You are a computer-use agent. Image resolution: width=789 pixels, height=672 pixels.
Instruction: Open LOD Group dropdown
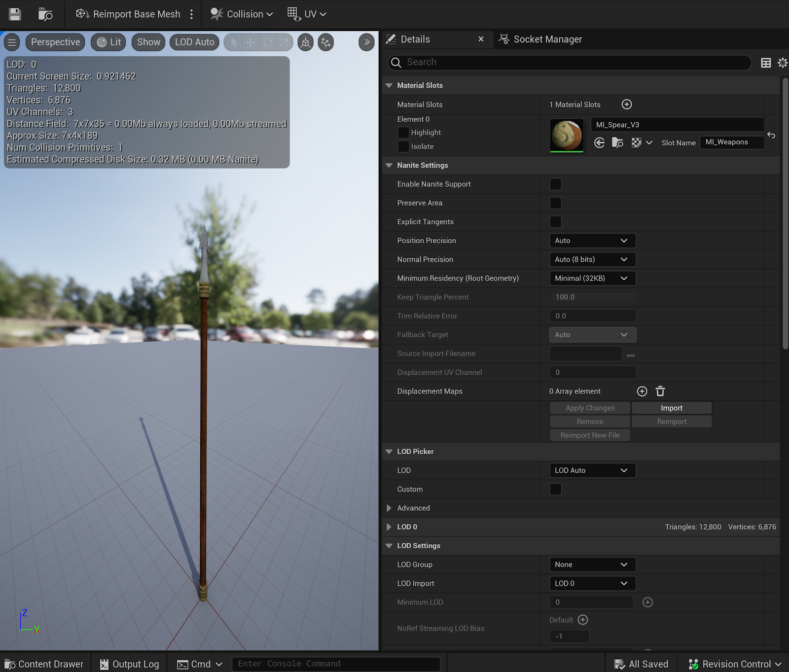click(593, 565)
